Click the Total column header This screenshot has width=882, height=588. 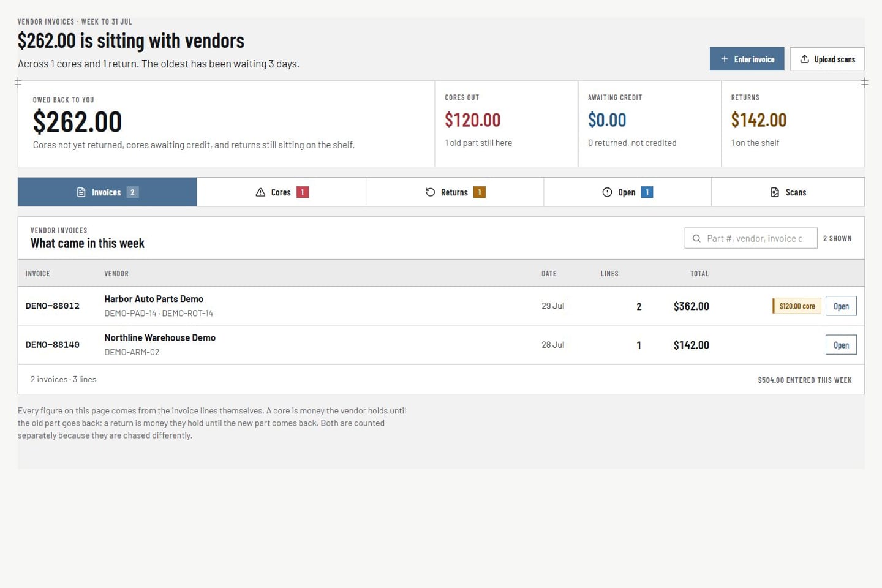[699, 274]
